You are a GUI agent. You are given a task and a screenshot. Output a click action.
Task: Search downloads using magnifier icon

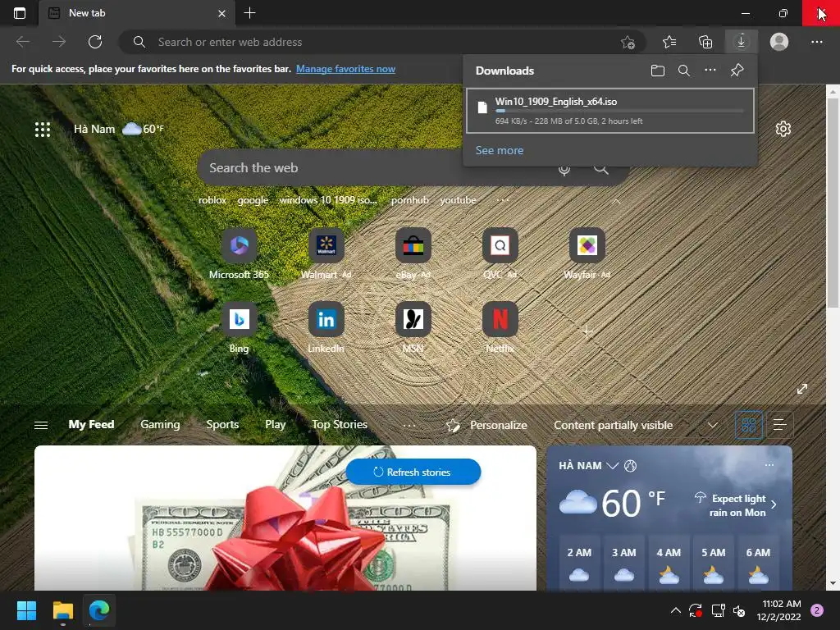[683, 71]
